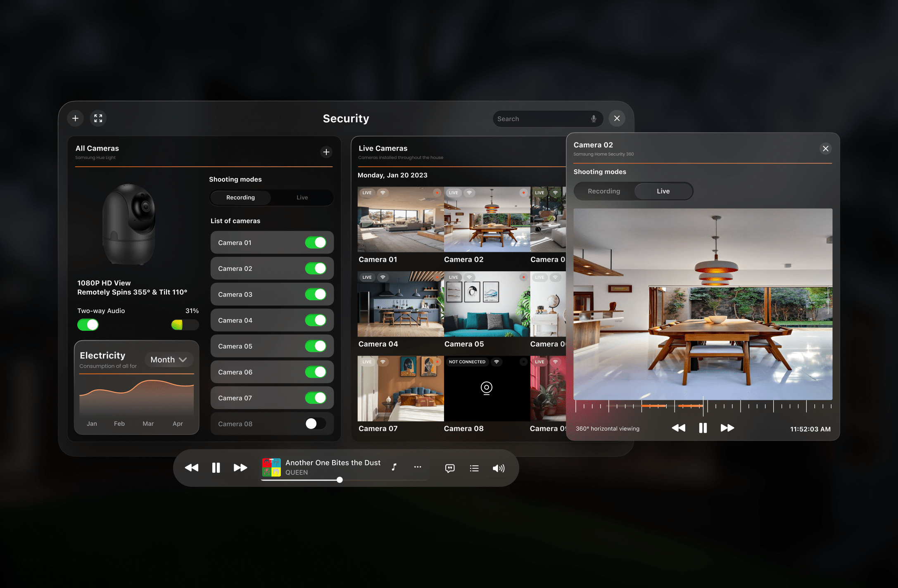This screenshot has width=898, height=588.
Task: Select the Live tab under Shooting modes in All Cameras
Action: click(302, 197)
